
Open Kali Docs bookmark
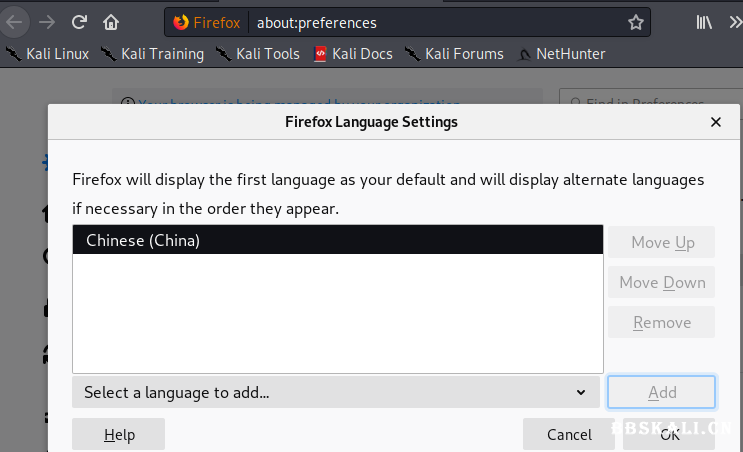(352, 54)
